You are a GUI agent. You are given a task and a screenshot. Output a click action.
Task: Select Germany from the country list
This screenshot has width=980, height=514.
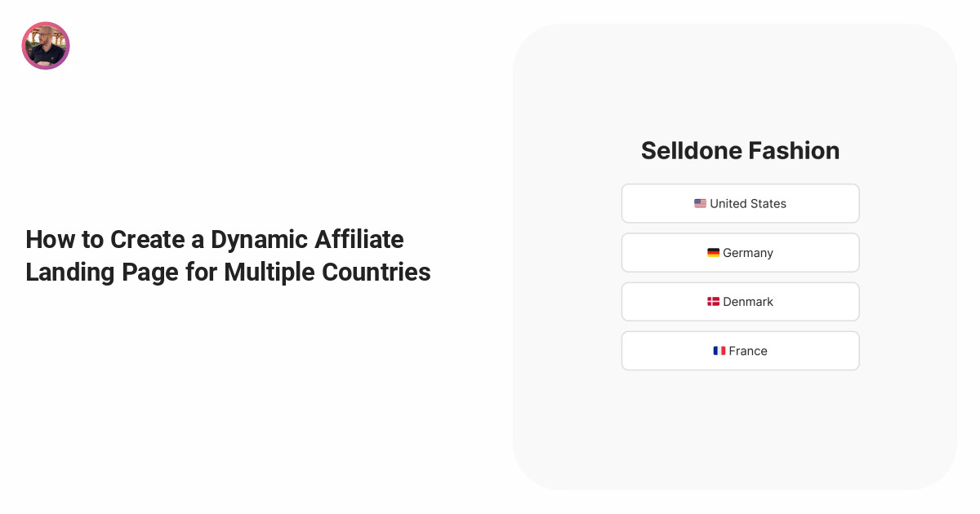click(x=740, y=252)
